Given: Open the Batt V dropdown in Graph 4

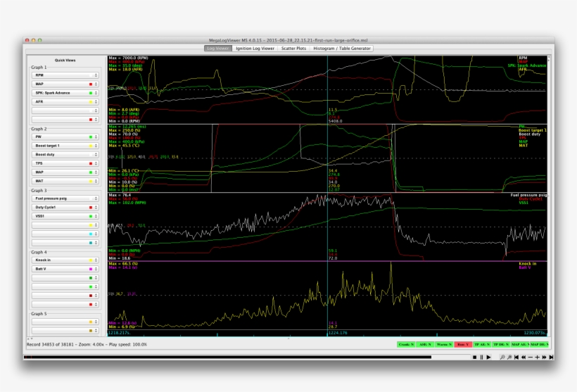Looking at the screenshot, I should (65, 269).
